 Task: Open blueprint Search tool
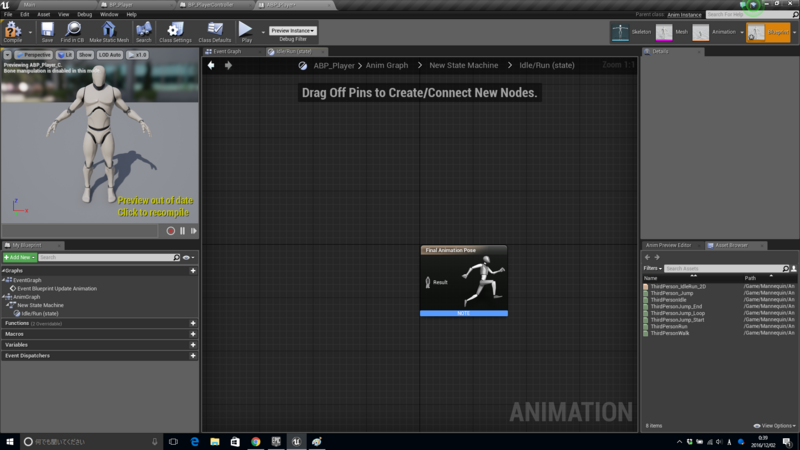pos(143,32)
